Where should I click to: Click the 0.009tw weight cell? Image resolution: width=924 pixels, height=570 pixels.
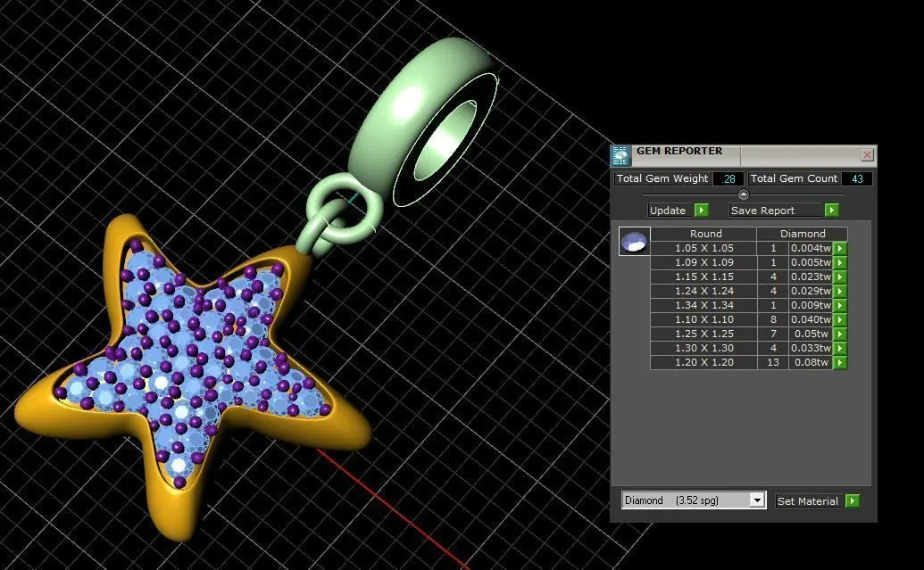tap(811, 305)
